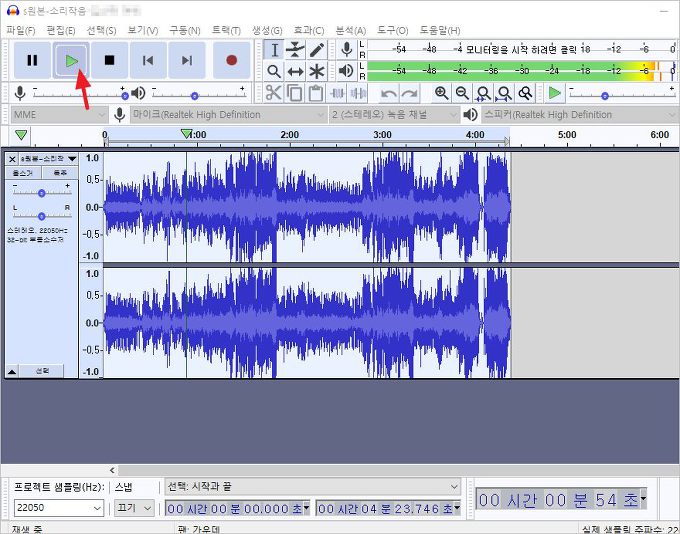Open the 파일(F) menu
680x534 pixels.
pyautogui.click(x=20, y=30)
